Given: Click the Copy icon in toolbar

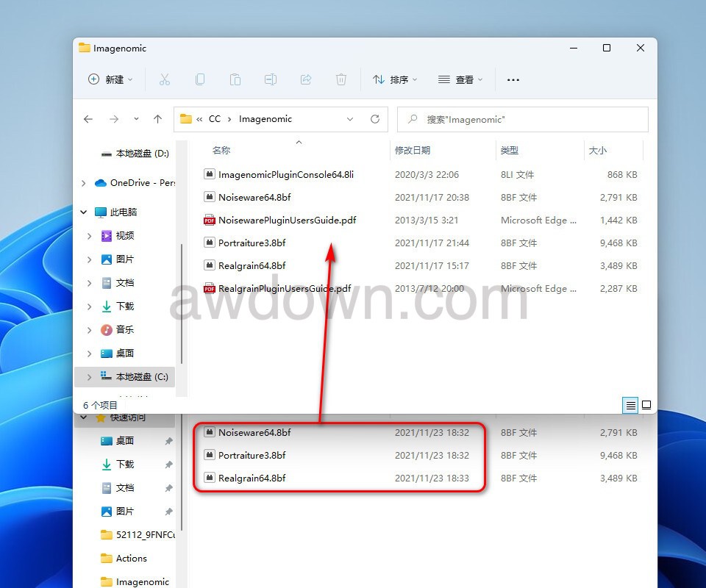Looking at the screenshot, I should pos(200,79).
